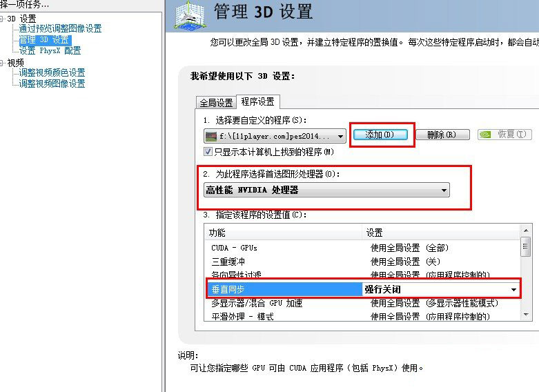Click the settings list scroll up arrow
The image size is (539, 392).
pyautogui.click(x=526, y=230)
